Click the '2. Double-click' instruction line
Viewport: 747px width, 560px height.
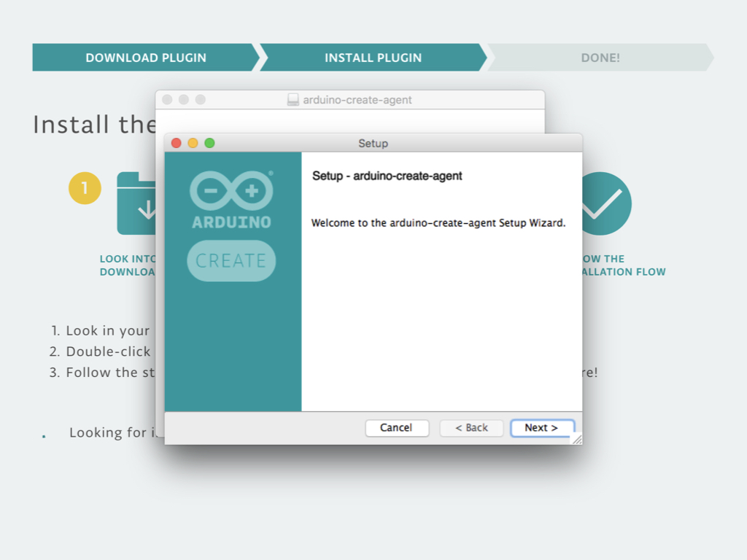100,351
